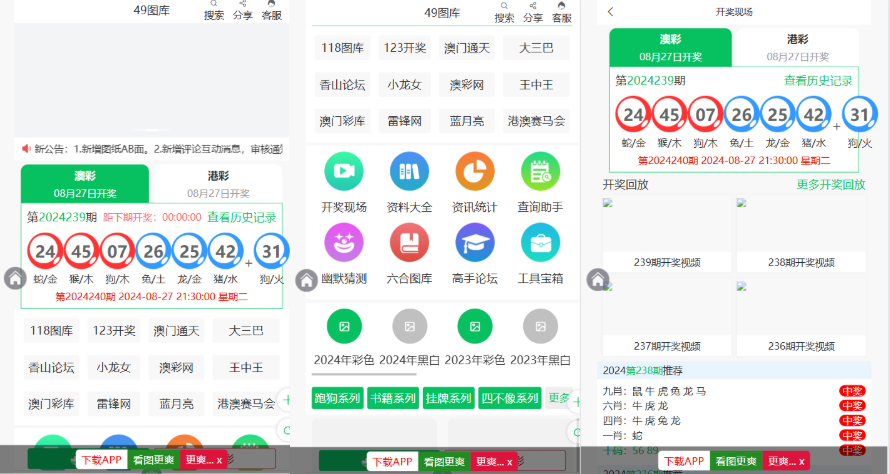Tap ball number 24 on the left screen

pos(45,251)
